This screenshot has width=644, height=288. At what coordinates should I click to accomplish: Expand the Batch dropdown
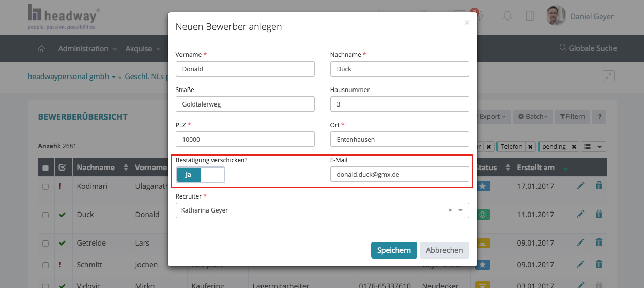point(535,117)
